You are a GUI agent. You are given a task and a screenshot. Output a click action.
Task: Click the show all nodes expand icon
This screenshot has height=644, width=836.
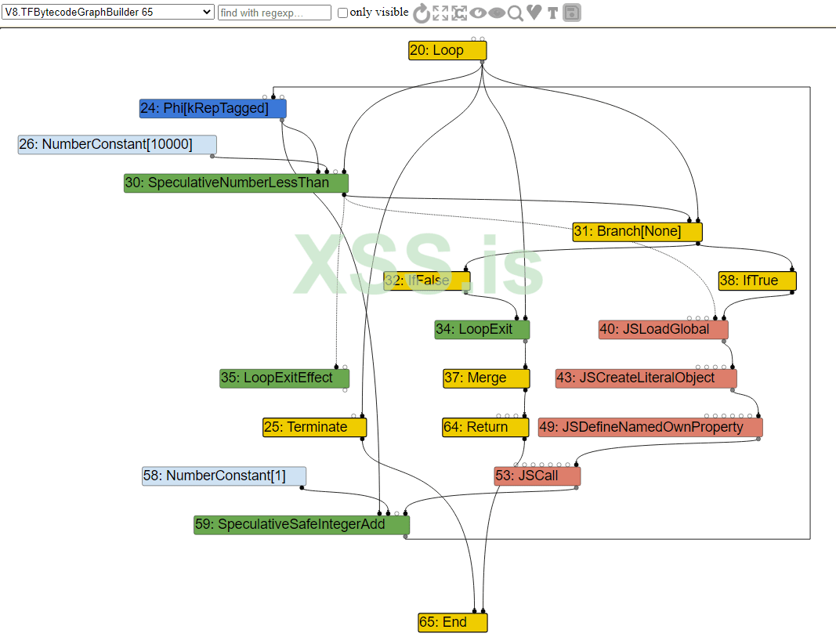coord(440,13)
